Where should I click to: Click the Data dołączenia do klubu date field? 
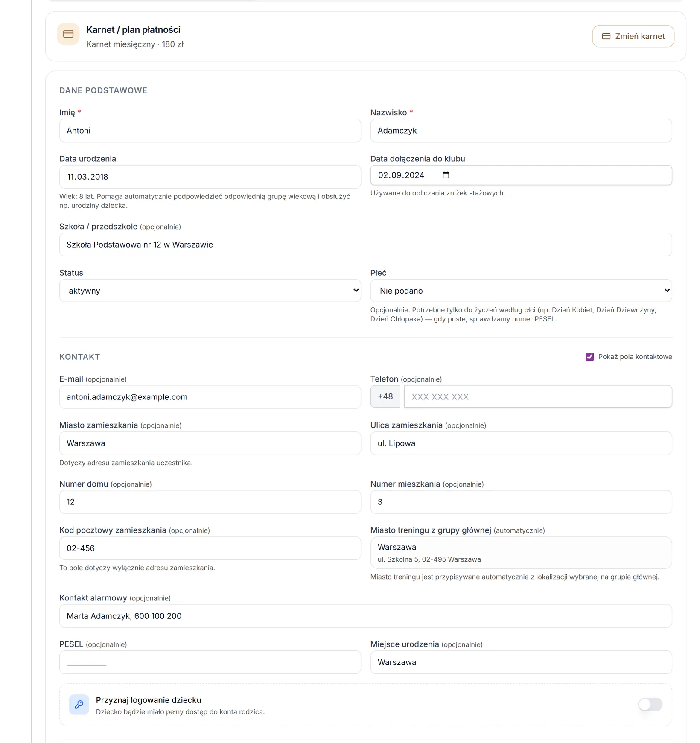coord(521,175)
